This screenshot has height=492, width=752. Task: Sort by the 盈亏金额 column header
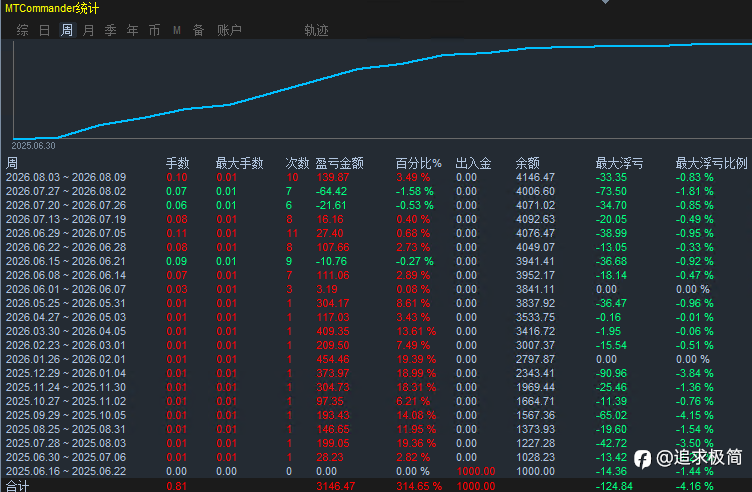(340, 163)
